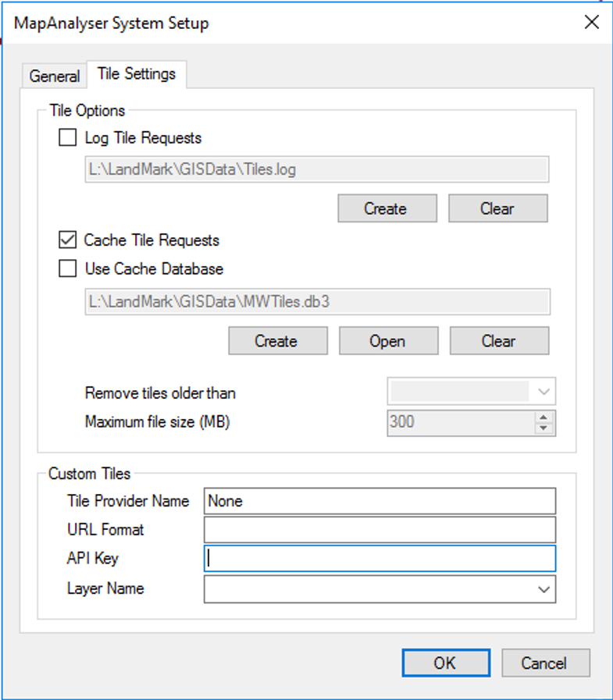Screen dimensions: 613x700
Task: Select the Tile Settings tab
Action: [136, 75]
